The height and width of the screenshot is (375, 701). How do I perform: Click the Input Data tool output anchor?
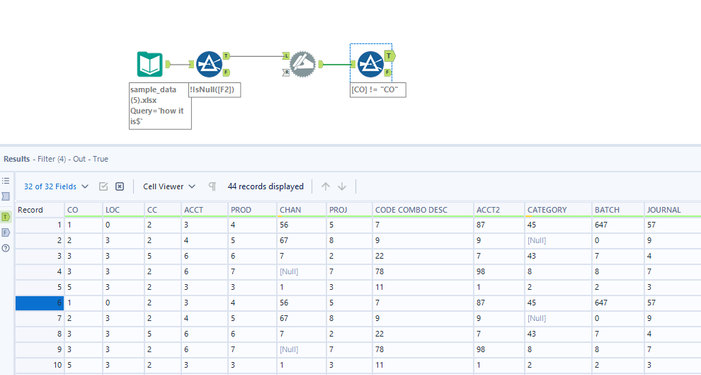168,64
